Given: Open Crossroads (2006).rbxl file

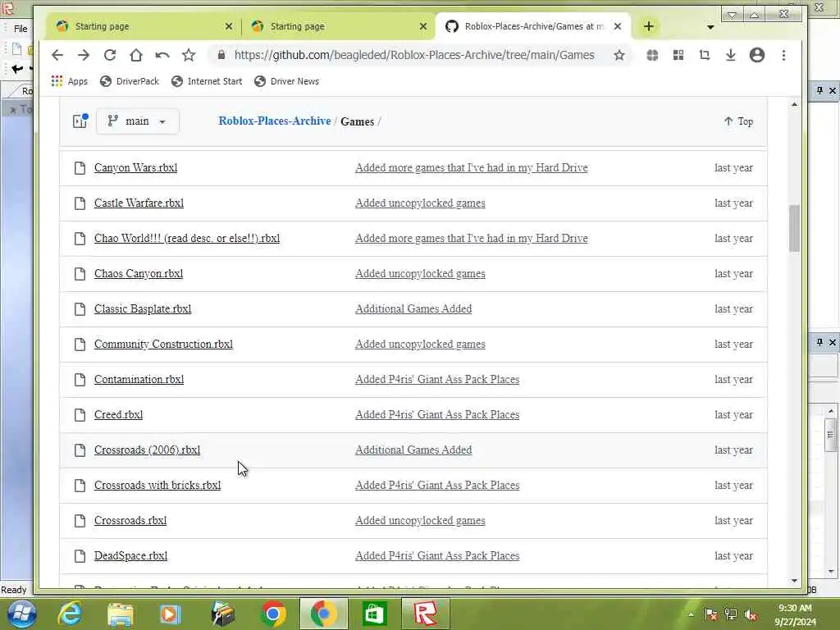Looking at the screenshot, I should click(x=148, y=450).
